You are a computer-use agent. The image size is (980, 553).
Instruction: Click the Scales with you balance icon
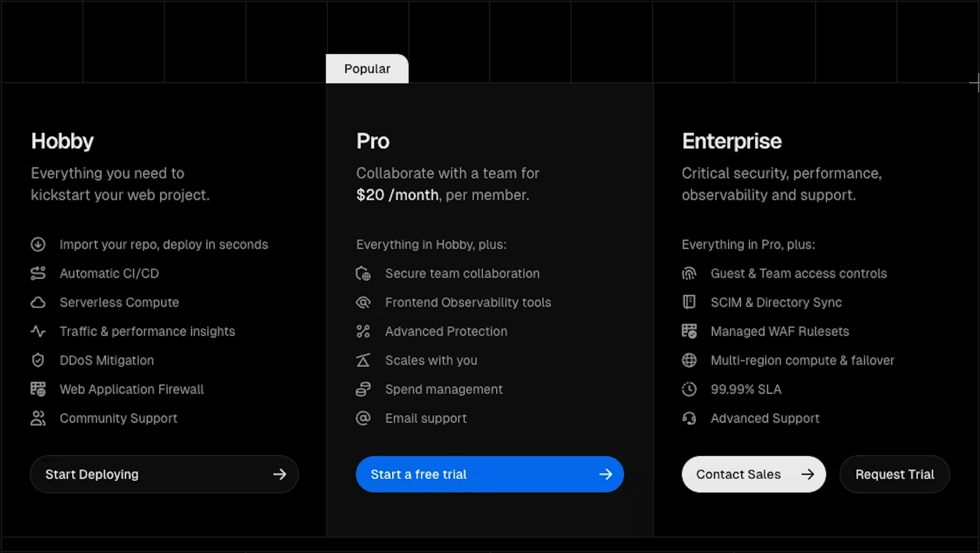pyautogui.click(x=363, y=360)
